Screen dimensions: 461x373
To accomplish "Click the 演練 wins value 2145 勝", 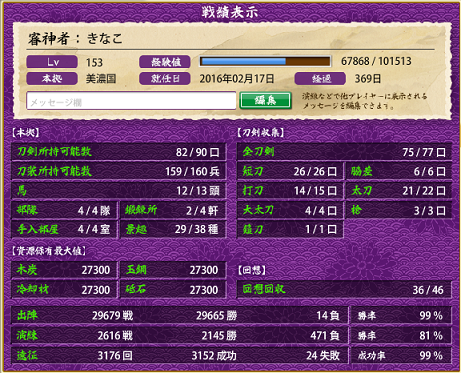I will [x=219, y=335].
